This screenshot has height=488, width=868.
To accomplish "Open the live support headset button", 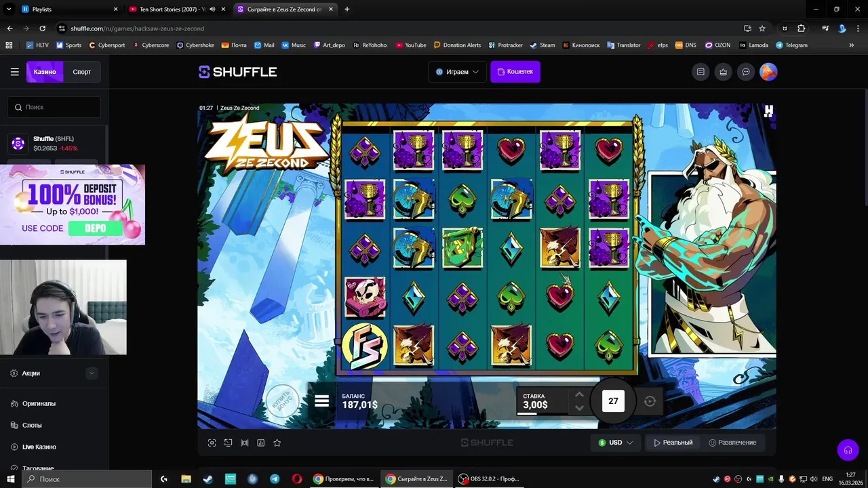I will (x=848, y=450).
